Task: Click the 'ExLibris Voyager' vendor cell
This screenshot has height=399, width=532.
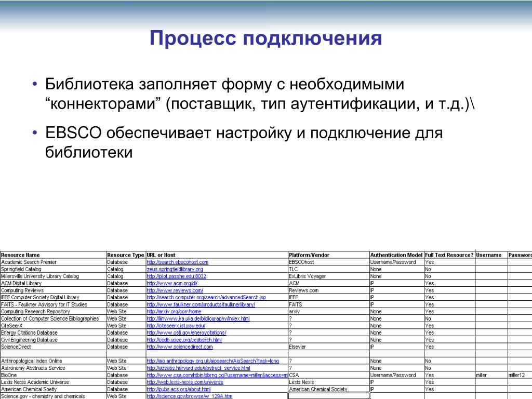Action: click(x=329, y=276)
